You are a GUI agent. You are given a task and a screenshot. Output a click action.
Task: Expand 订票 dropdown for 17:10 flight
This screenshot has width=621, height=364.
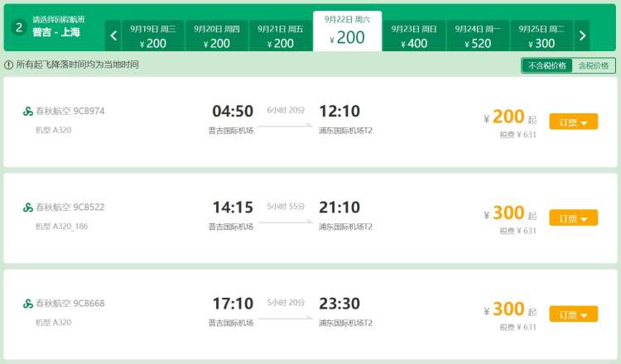pyautogui.click(x=573, y=314)
